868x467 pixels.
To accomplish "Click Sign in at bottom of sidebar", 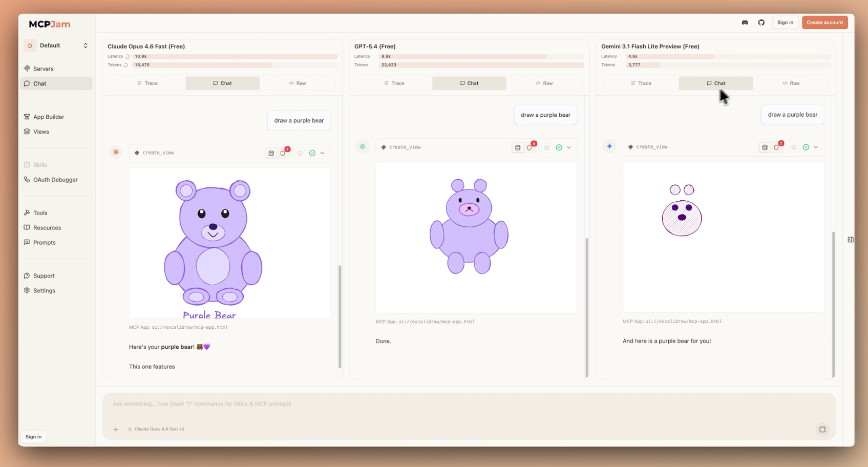I will click(33, 436).
